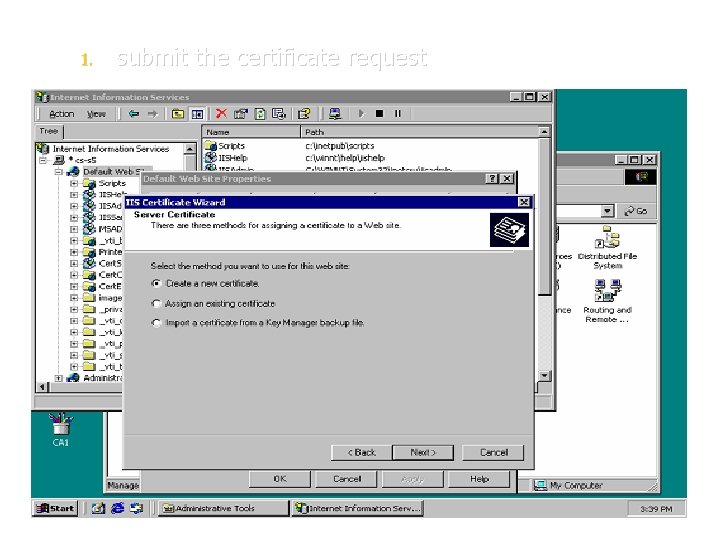720x540 pixels.
Task: Click the Help toolbar icon with question mark
Action: 304,113
